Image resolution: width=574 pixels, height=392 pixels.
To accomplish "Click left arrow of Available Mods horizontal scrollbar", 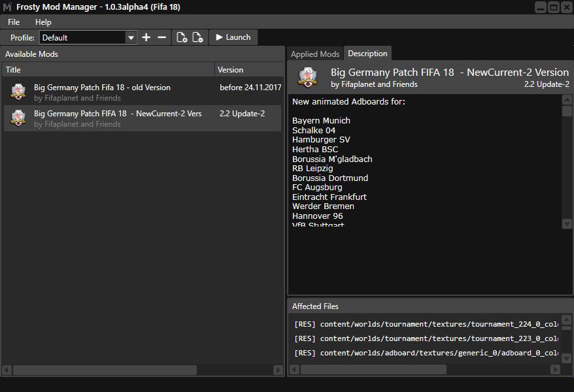I will [x=7, y=370].
